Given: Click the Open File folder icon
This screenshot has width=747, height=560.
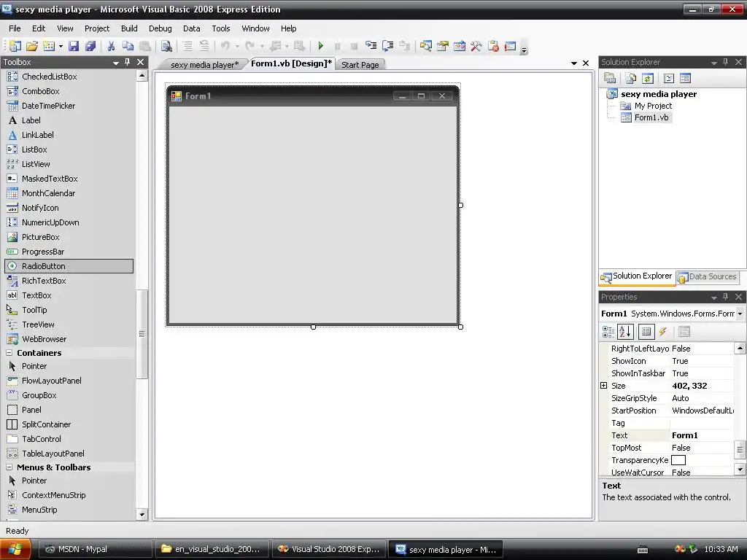Looking at the screenshot, I should tap(32, 46).
